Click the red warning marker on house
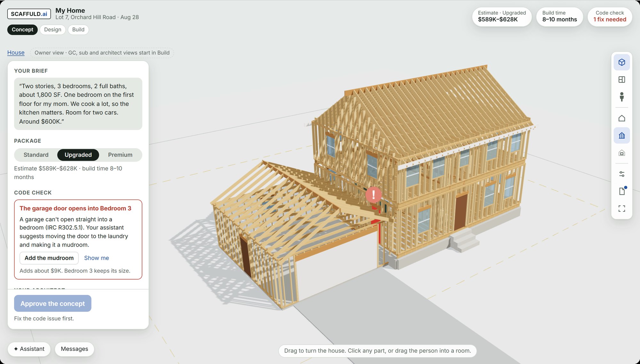The height and width of the screenshot is (364, 640). [x=373, y=194]
